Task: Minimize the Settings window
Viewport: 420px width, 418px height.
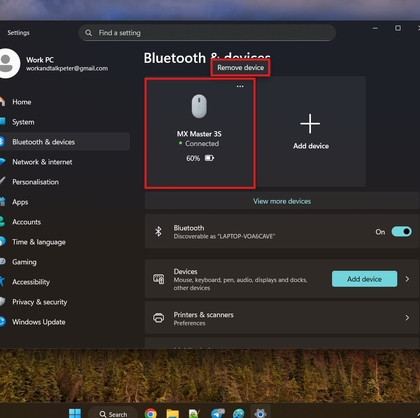Action: tap(375, 28)
